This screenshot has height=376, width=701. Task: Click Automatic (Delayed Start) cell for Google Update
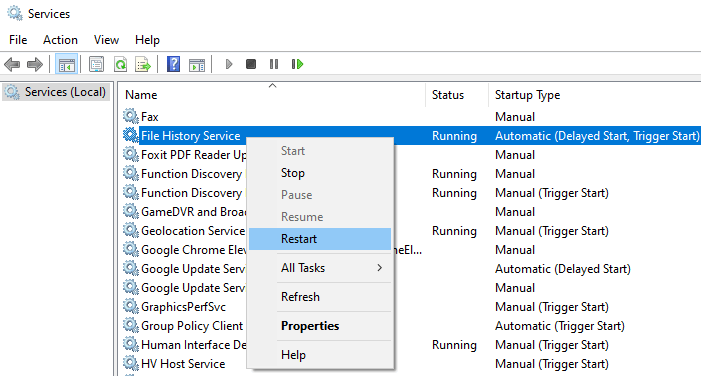(563, 269)
